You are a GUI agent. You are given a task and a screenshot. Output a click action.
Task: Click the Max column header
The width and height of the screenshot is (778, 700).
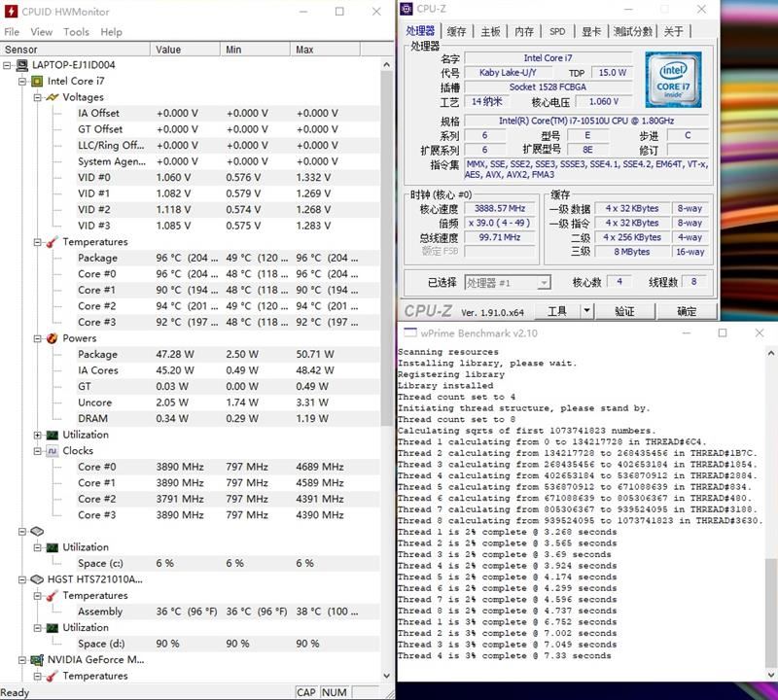326,50
